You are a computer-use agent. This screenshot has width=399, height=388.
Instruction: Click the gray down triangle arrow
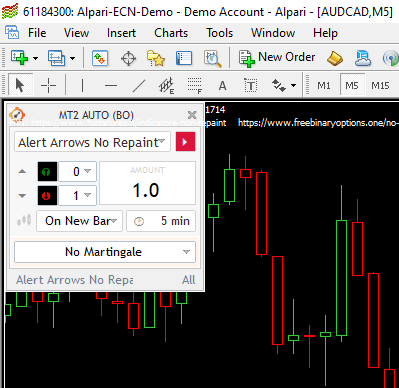point(22,196)
